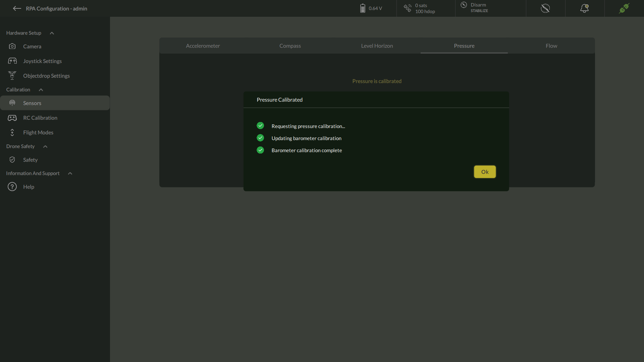Open Flight Modes page
The width and height of the screenshot is (644, 362).
coord(55,132)
